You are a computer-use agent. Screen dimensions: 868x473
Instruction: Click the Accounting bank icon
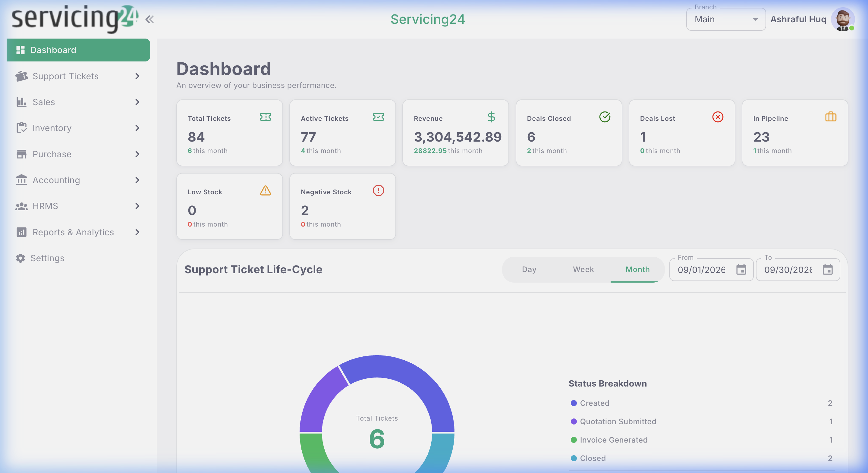pyautogui.click(x=22, y=180)
